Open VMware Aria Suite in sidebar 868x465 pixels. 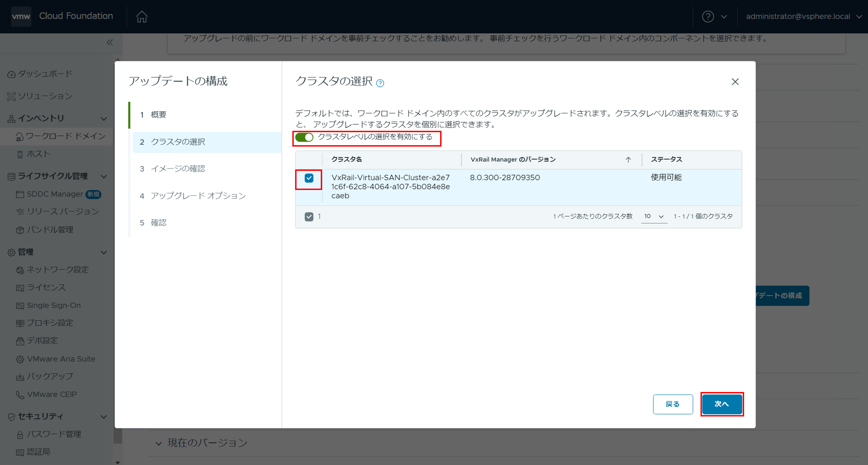pos(61,359)
